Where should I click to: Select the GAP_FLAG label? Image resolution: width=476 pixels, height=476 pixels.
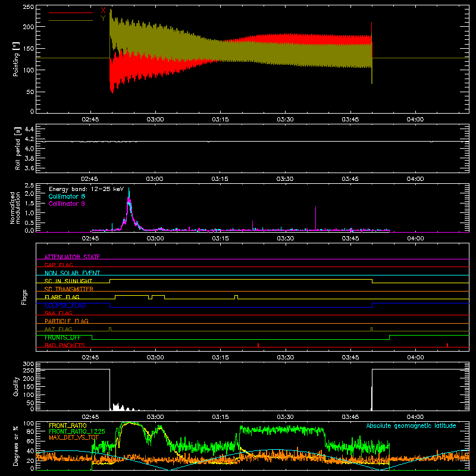tap(58, 265)
